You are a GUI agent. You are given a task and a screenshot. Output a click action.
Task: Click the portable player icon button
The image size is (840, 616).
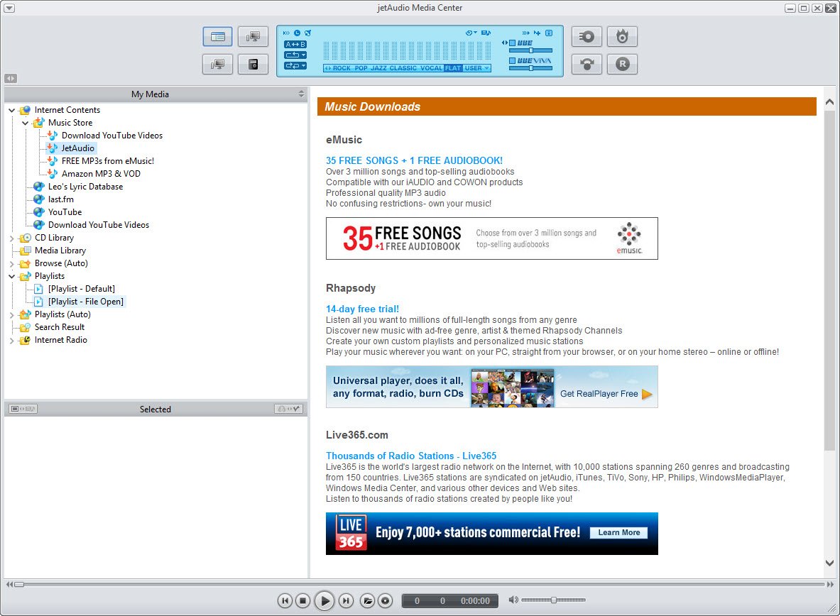tap(253, 65)
